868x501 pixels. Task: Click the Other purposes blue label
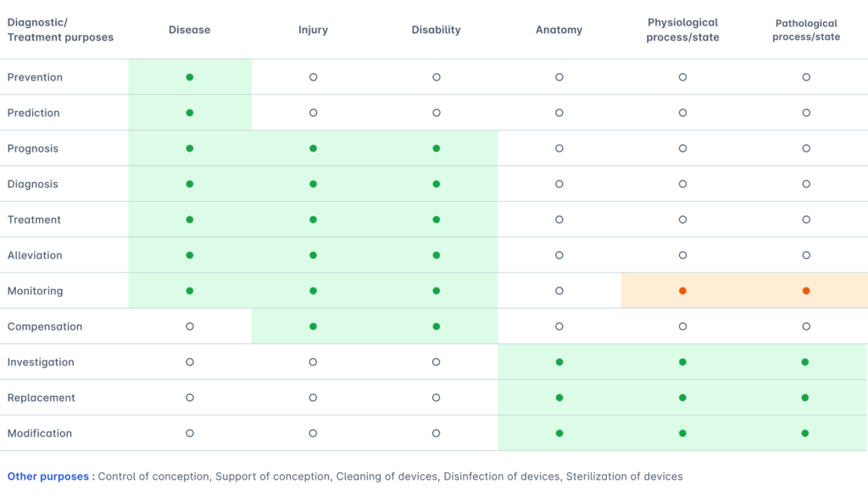pyautogui.click(x=50, y=476)
